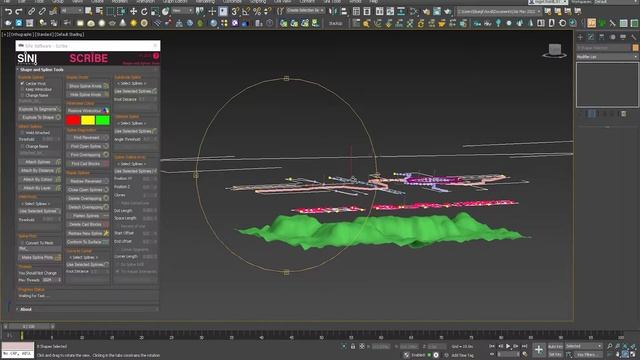Toggle the Auto Key button
Viewport: 640px width, 360px height.
pos(555,346)
